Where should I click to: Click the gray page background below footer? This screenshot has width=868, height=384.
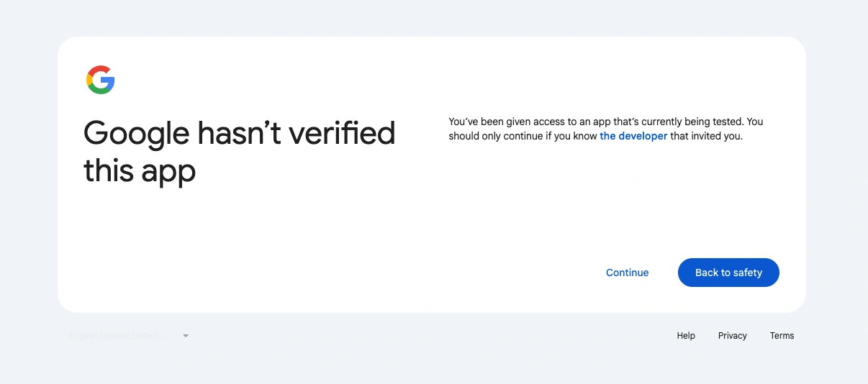(432, 367)
